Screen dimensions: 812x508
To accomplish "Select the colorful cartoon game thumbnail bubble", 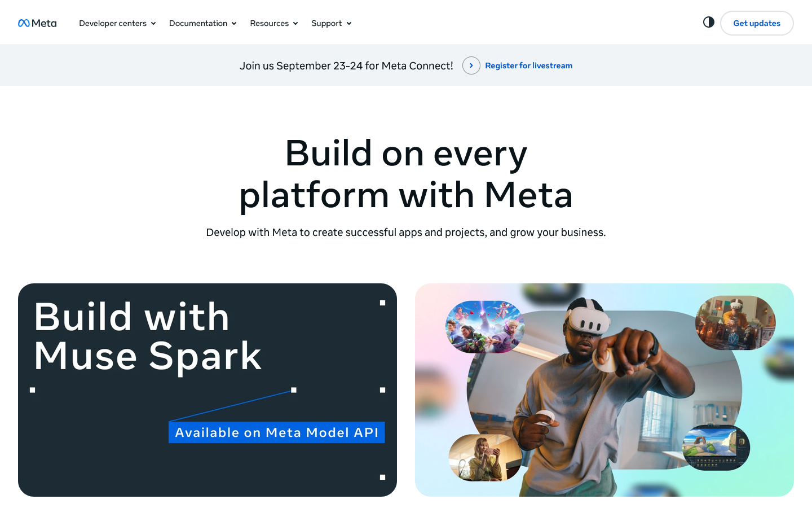I will (485, 327).
